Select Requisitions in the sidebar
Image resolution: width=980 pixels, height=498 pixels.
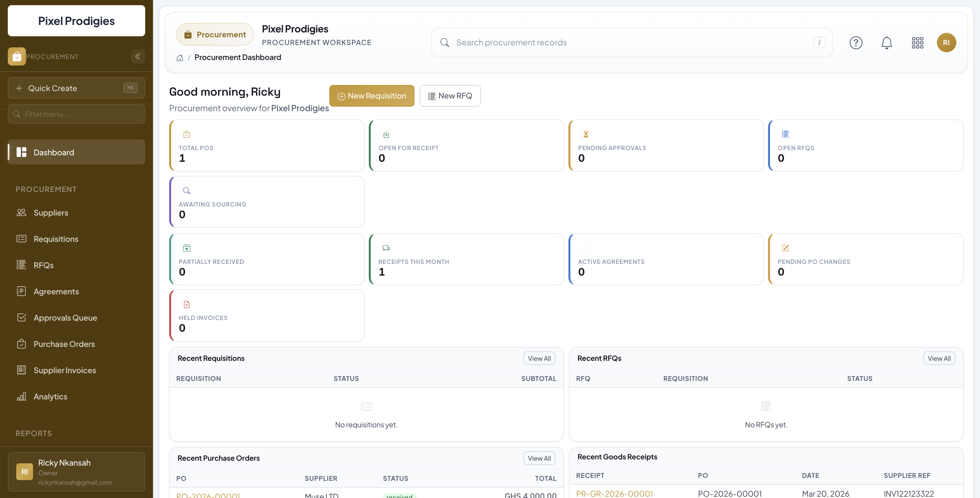point(55,239)
